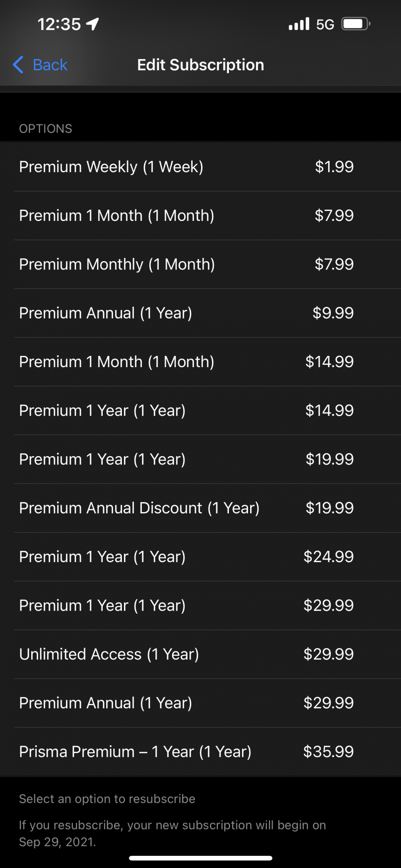
Task: Select Premium Monthly (1 Month) plan
Action: click(200, 264)
